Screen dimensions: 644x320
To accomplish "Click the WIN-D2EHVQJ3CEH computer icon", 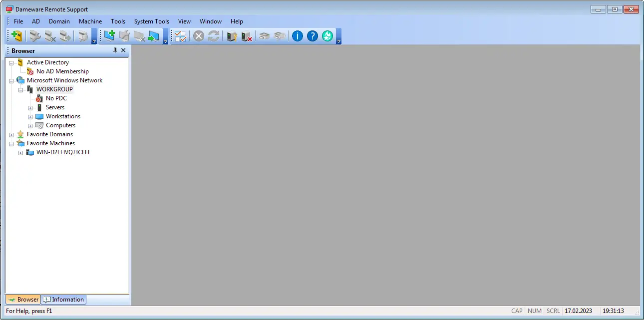I will pos(30,152).
